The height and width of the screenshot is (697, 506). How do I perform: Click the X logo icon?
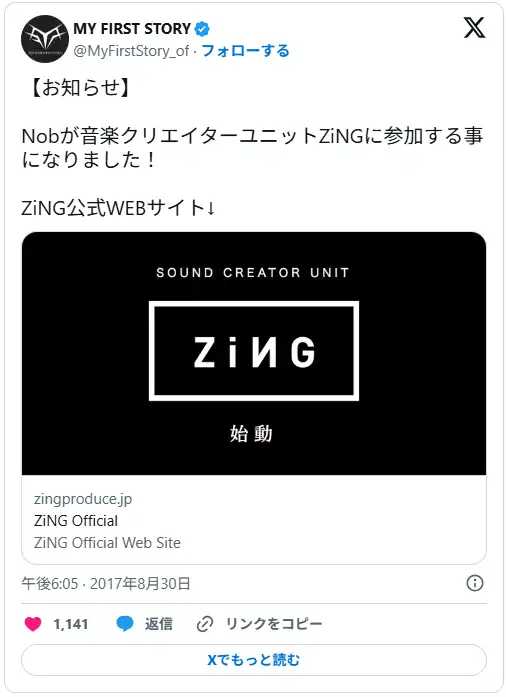(474, 28)
